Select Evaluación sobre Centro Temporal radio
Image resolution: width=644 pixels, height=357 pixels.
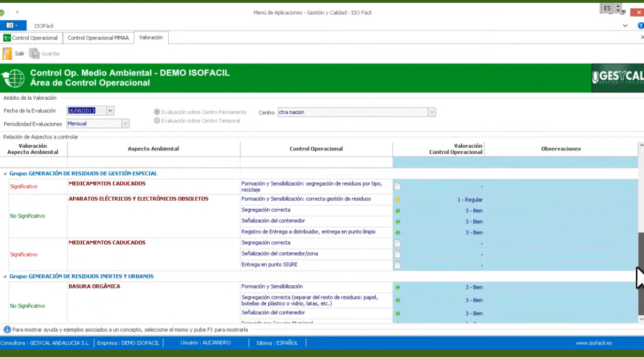coord(157,121)
